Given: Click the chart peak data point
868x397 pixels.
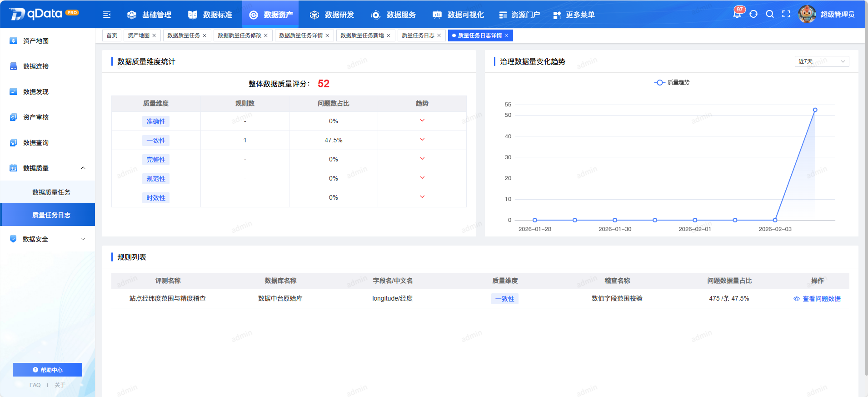Looking at the screenshot, I should [815, 110].
